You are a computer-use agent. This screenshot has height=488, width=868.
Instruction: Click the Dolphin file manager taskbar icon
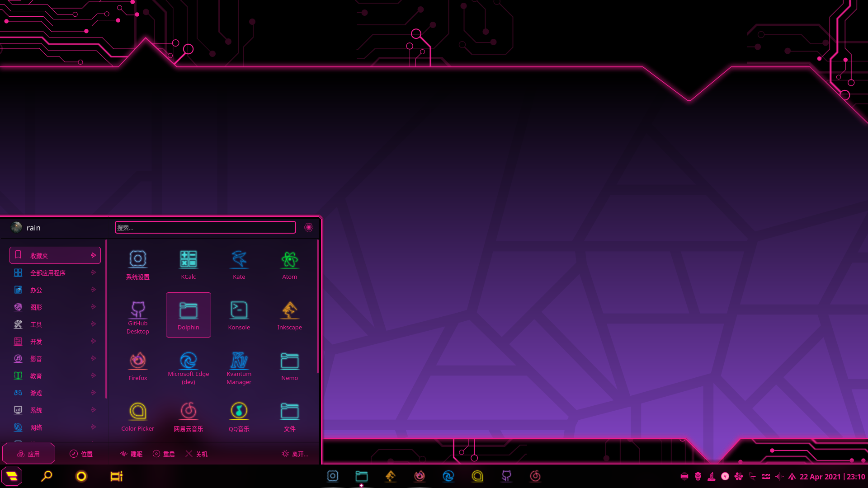[362, 476]
